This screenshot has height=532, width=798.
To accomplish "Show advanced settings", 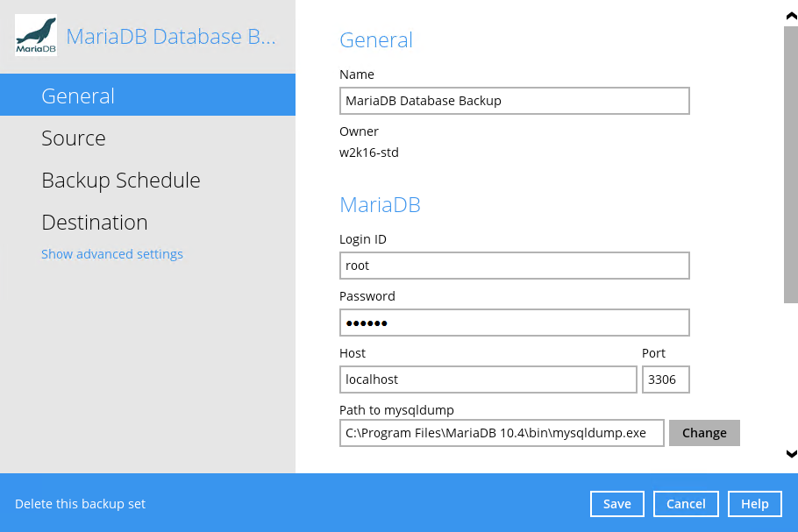I will [112, 254].
